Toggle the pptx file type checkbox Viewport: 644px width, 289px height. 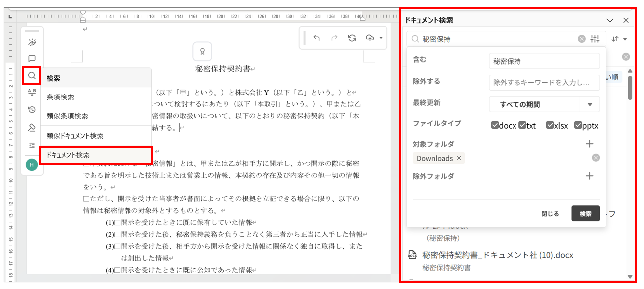tap(578, 125)
